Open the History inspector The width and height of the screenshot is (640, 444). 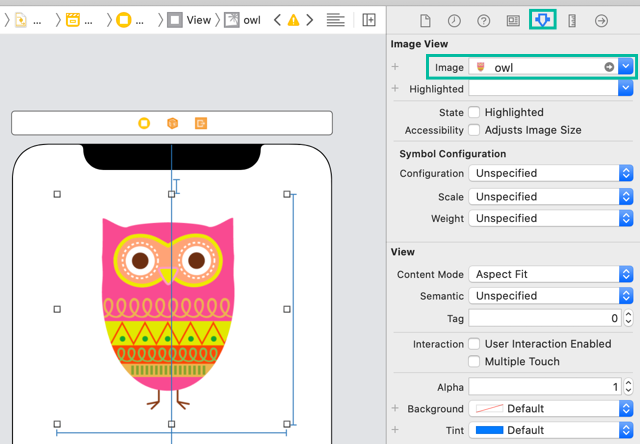pos(454,20)
